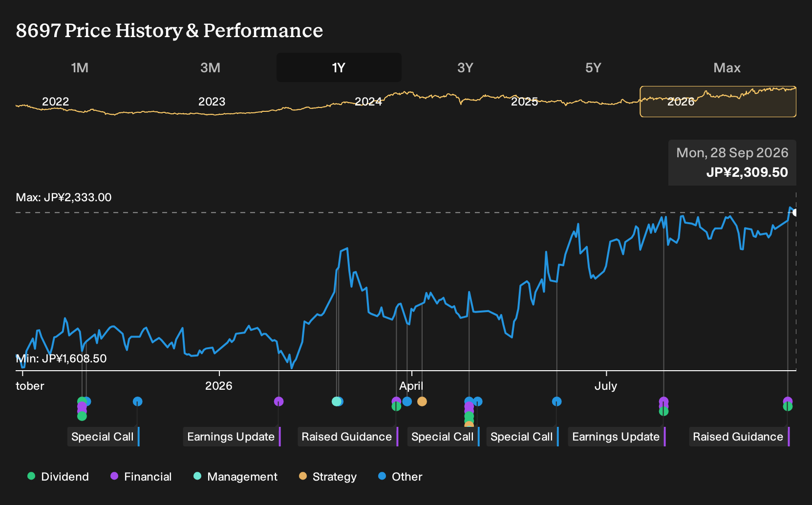Viewport: 812px width, 505px height.
Task: Click the July axis label
Action: 606,386
